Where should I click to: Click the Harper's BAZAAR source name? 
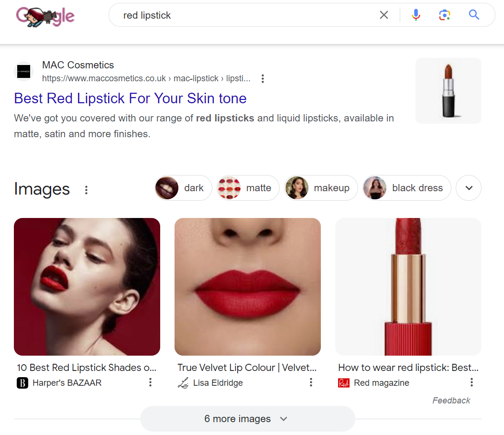(x=67, y=383)
